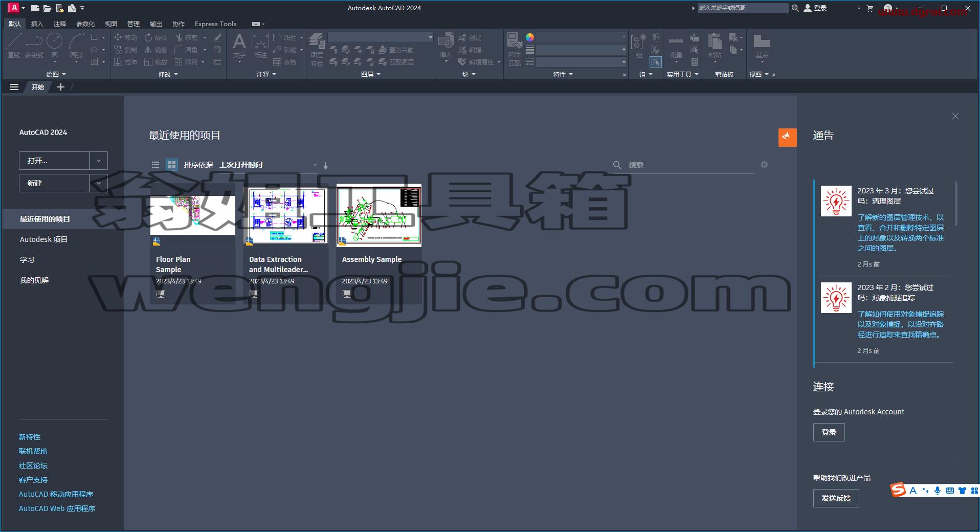This screenshot has width=980, height=532.
Task: Select Autodesk 项目 in sidebar
Action: [43, 239]
